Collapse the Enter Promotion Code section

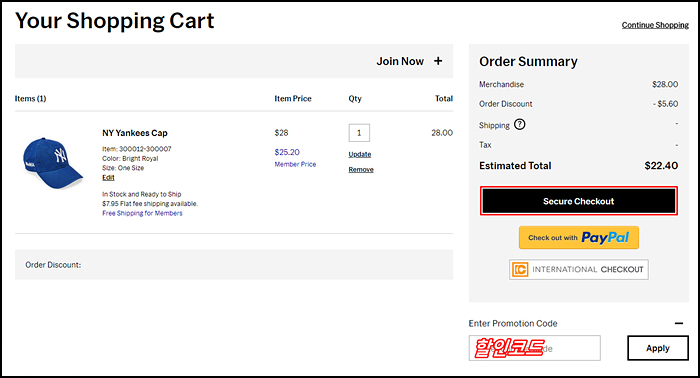[x=679, y=323]
